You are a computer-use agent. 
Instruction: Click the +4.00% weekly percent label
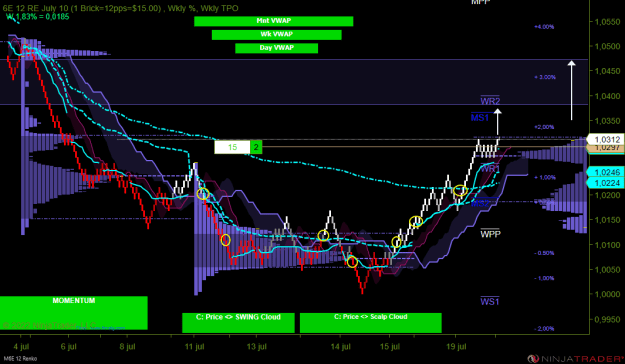pyautogui.click(x=544, y=27)
